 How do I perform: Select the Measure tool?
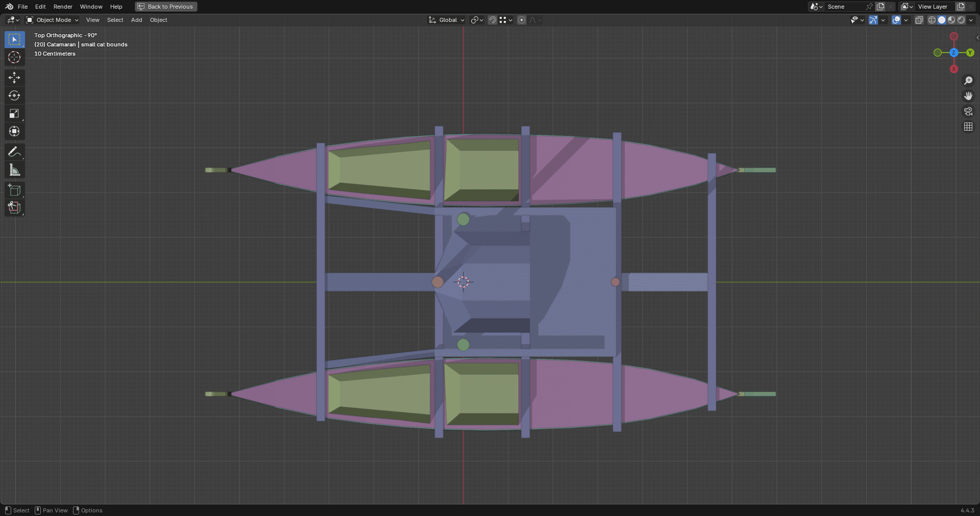[x=14, y=170]
